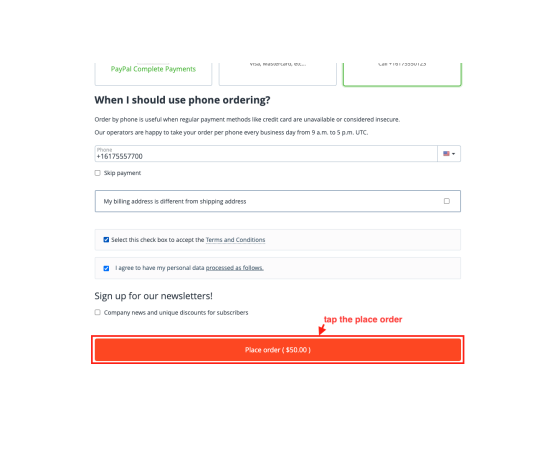Click the 'Skip payment' label text

(122, 173)
